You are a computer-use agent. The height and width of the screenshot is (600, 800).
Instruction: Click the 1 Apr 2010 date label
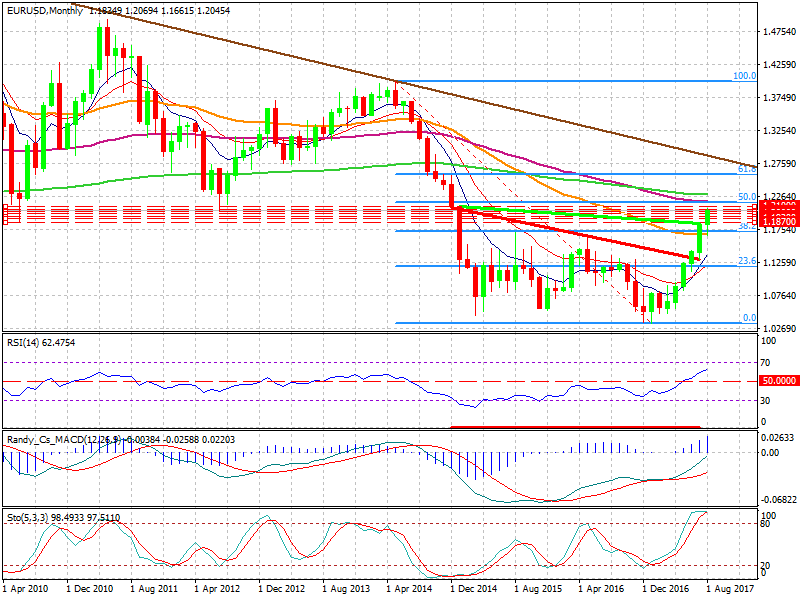pyautogui.click(x=28, y=588)
